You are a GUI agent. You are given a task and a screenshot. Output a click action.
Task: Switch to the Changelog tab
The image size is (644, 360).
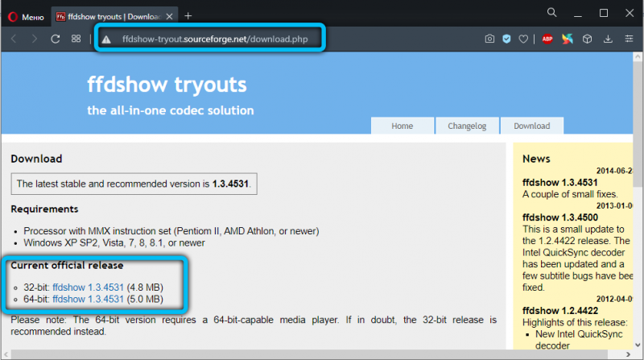[x=467, y=126]
